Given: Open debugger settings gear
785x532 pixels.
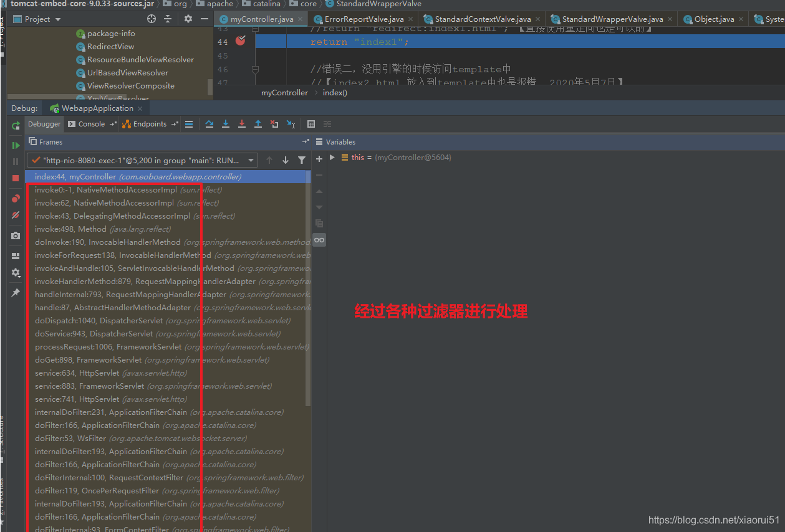Looking at the screenshot, I should (16, 273).
